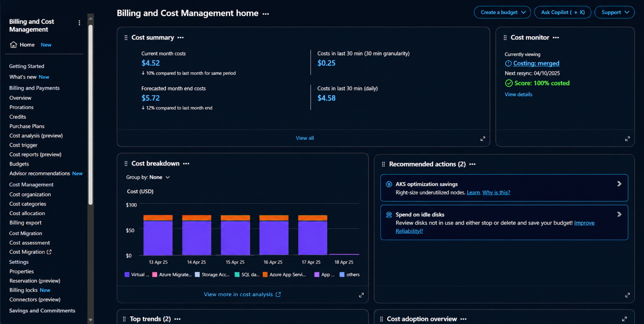Click the AKS optimization savings icon
Screen dimensions: 644x324
coord(389,184)
